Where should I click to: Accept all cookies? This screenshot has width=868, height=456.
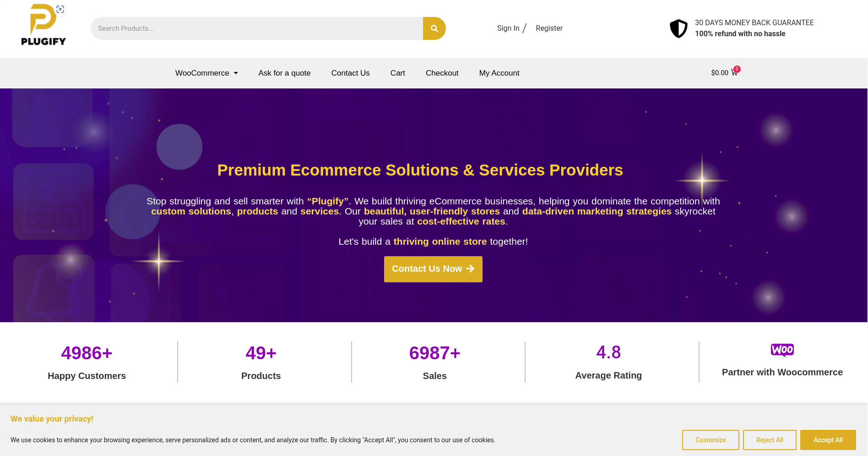pyautogui.click(x=828, y=440)
